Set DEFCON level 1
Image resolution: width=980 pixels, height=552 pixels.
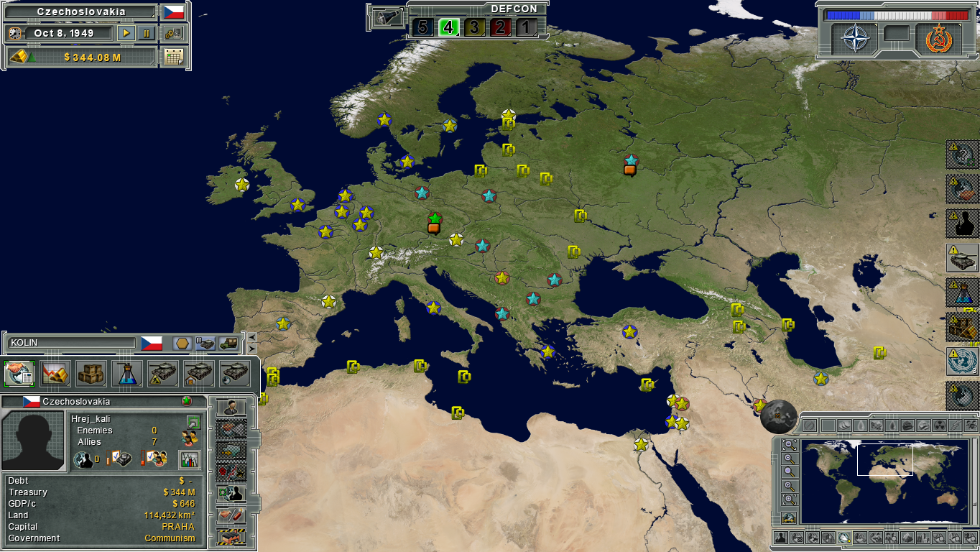(526, 28)
